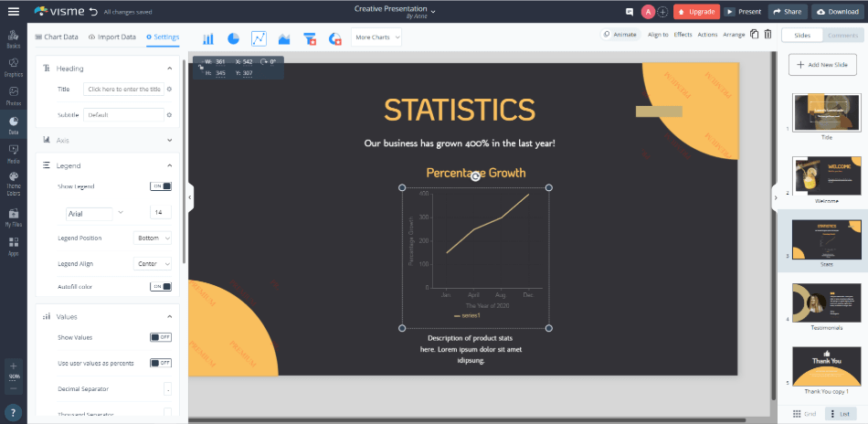Open the Effects menu
868x424 pixels.
[683, 35]
